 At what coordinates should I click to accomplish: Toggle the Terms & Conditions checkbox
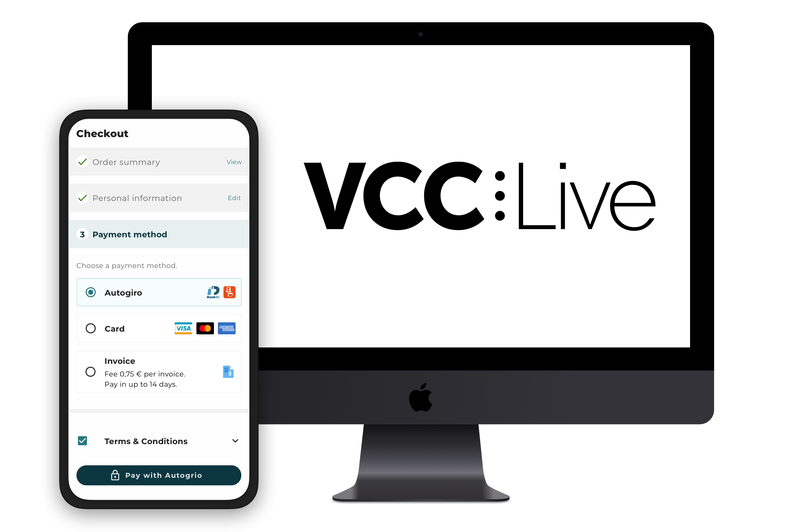coord(84,440)
